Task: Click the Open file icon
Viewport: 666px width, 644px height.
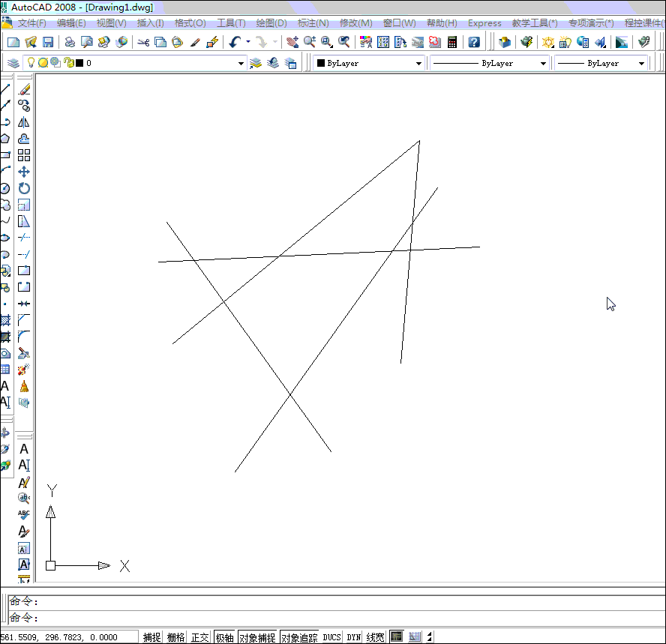Action: (31, 42)
